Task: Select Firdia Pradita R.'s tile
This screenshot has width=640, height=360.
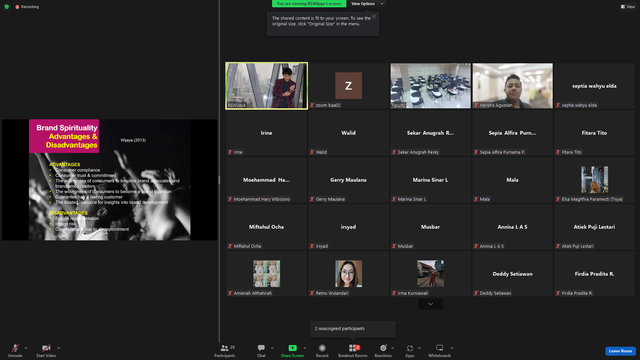Action: click(x=594, y=273)
